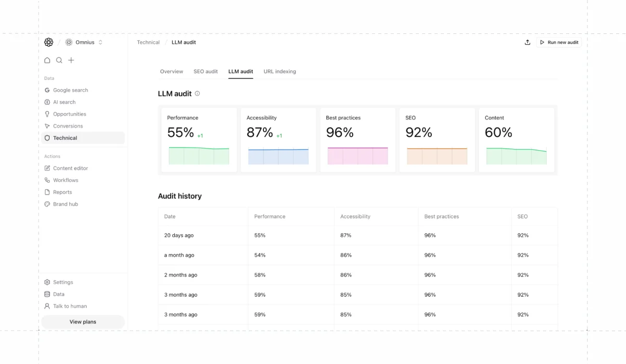Click the export share icon
Screen dimensions: 626x364
tap(527, 42)
